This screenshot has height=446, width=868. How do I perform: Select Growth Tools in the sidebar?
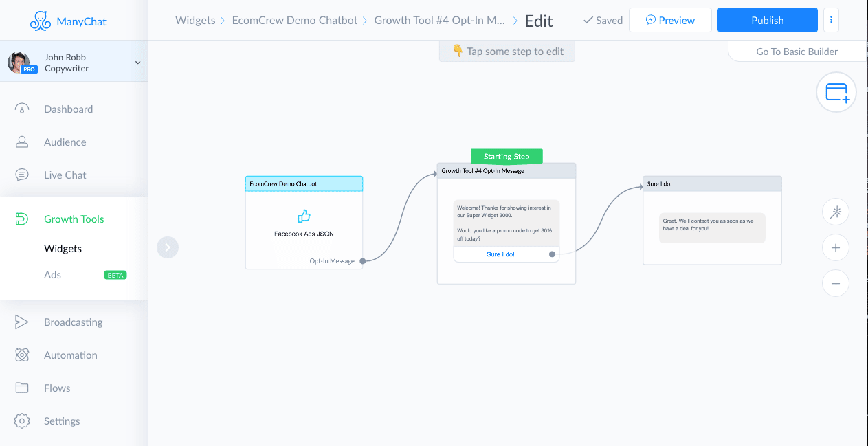coord(74,219)
